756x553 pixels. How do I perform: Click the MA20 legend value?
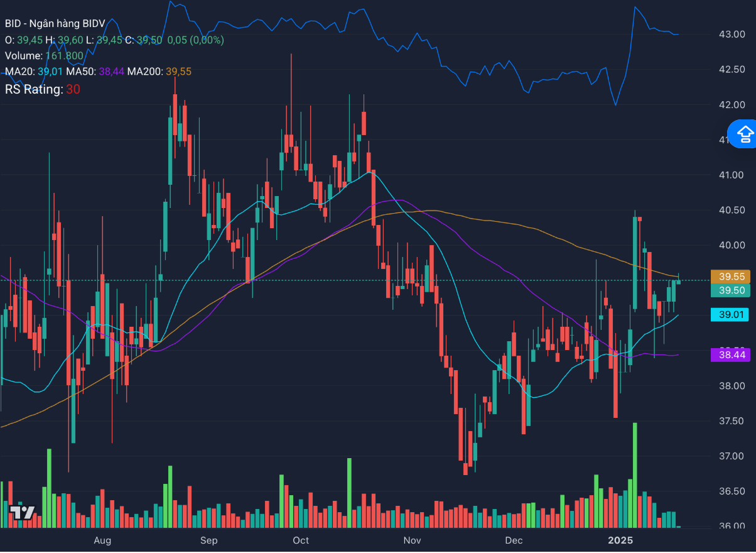point(50,72)
